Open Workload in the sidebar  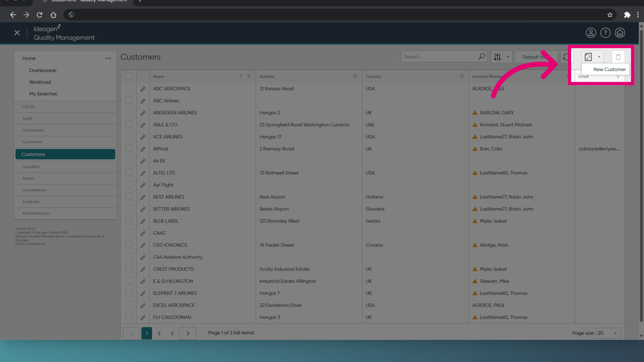40,82
